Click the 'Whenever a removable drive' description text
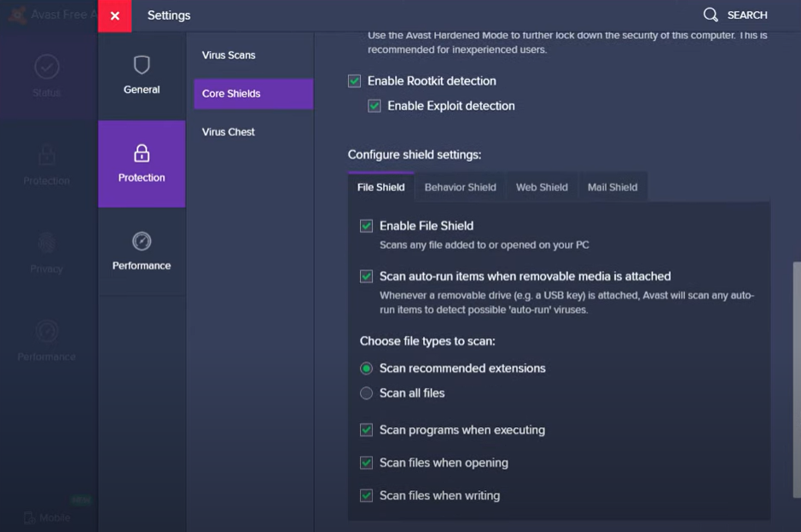This screenshot has width=801, height=532. click(x=566, y=303)
